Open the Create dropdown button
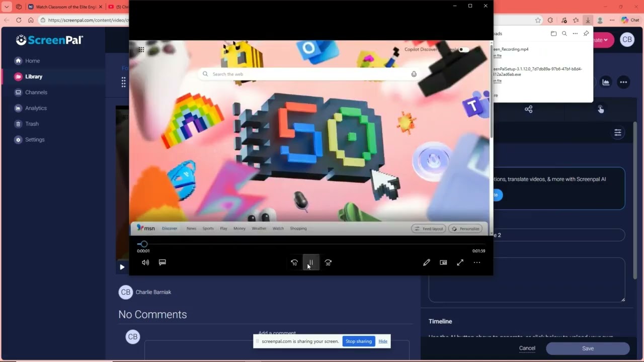 [x=602, y=40]
